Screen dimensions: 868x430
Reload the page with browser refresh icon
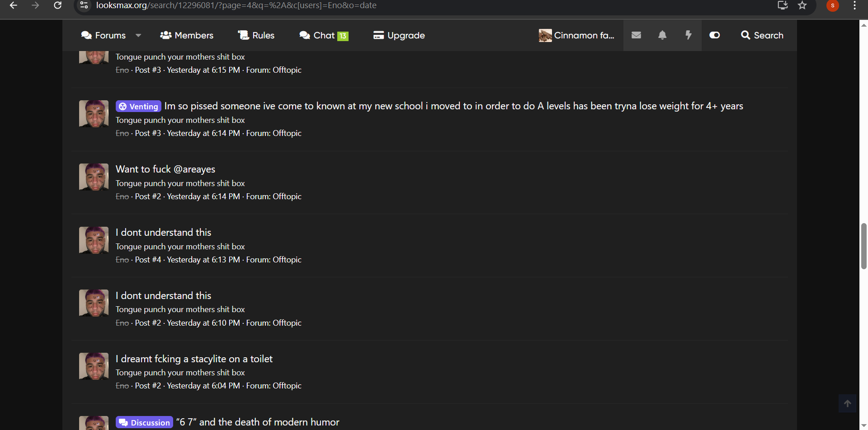[58, 5]
